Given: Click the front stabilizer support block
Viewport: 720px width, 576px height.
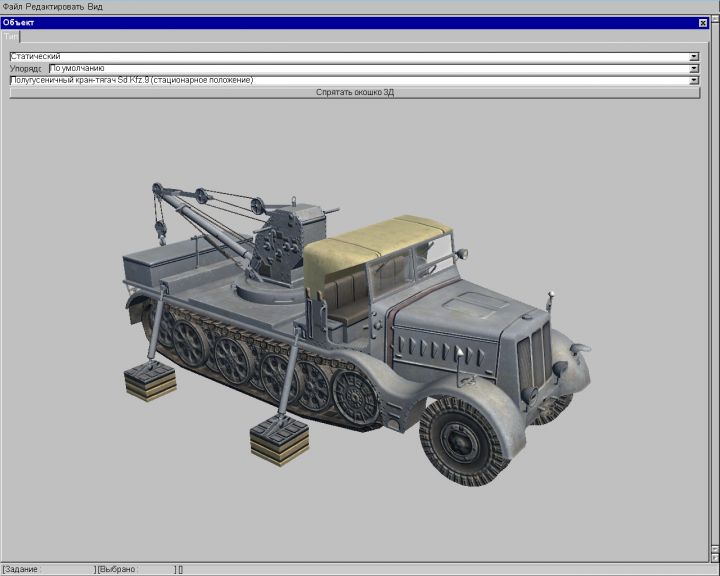Looking at the screenshot, I should click(x=279, y=440).
